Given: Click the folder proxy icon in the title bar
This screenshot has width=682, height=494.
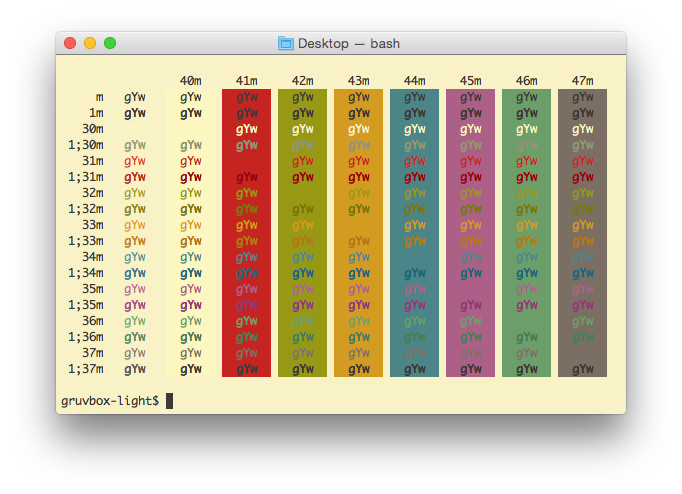Looking at the screenshot, I should pyautogui.click(x=286, y=43).
